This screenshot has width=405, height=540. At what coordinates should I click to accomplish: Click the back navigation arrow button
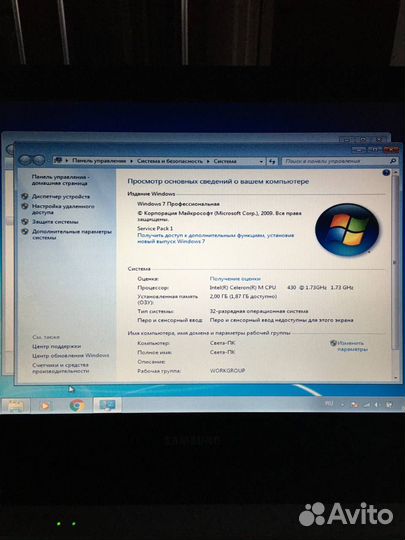point(25,160)
